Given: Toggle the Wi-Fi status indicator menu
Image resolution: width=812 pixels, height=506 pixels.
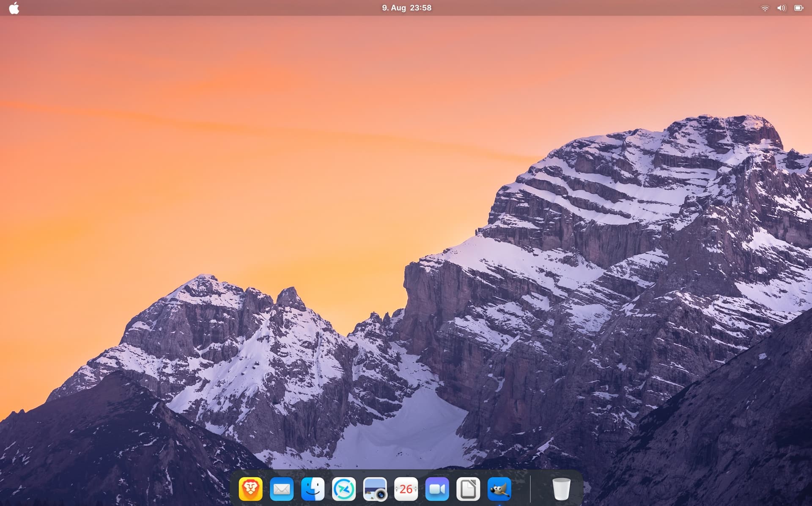Looking at the screenshot, I should click(x=765, y=8).
